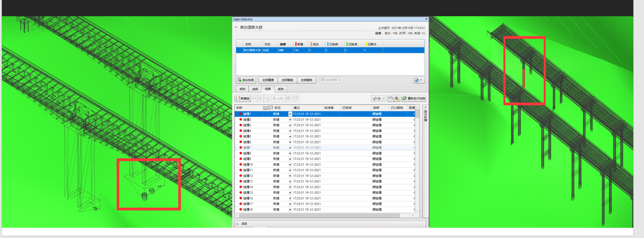Click the 全部精简 (compact all) button
Screen dimensions: 644x238
point(287,80)
